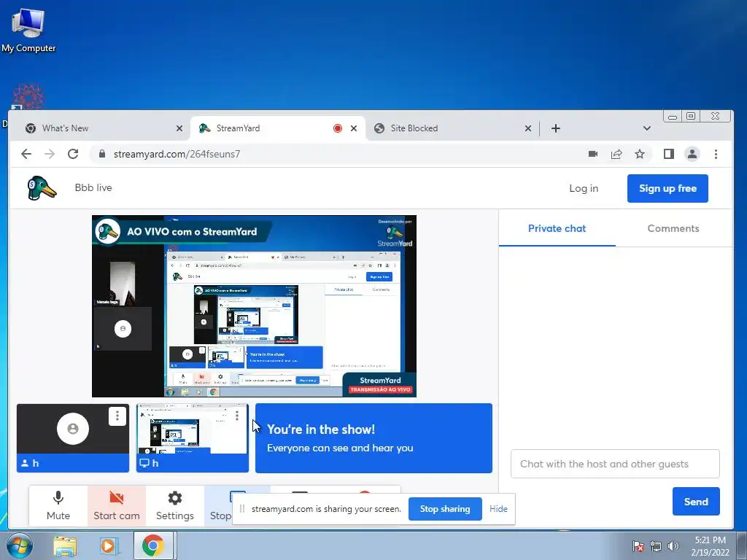Viewport: 747px width, 560px height.
Task: Click Stop sharing button
Action: (445, 508)
